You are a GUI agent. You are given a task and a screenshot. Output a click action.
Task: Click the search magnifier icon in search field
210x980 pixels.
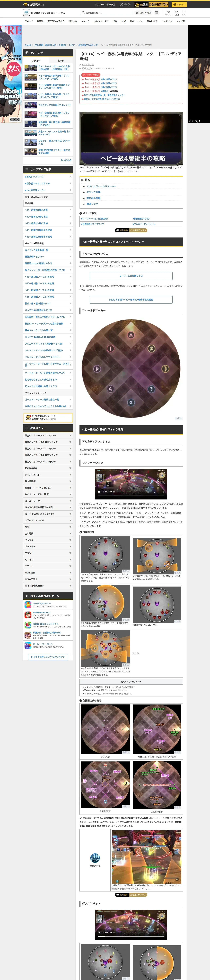click(83, 13)
